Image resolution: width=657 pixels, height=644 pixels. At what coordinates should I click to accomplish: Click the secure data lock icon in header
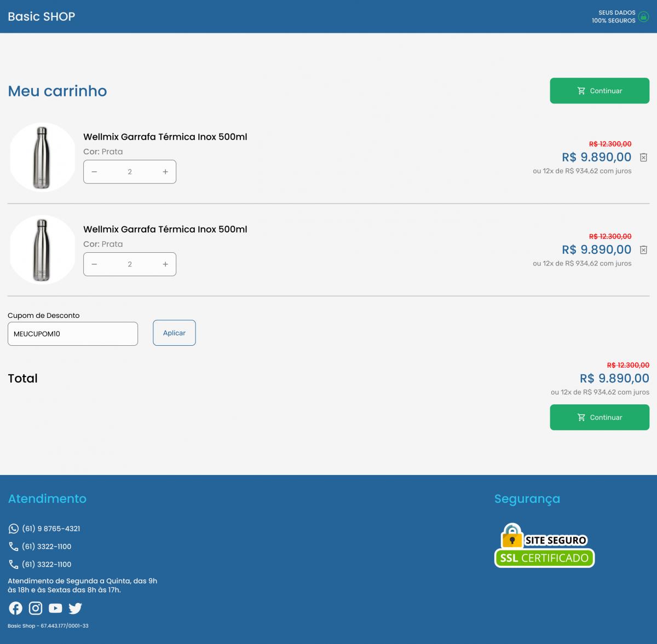click(644, 17)
